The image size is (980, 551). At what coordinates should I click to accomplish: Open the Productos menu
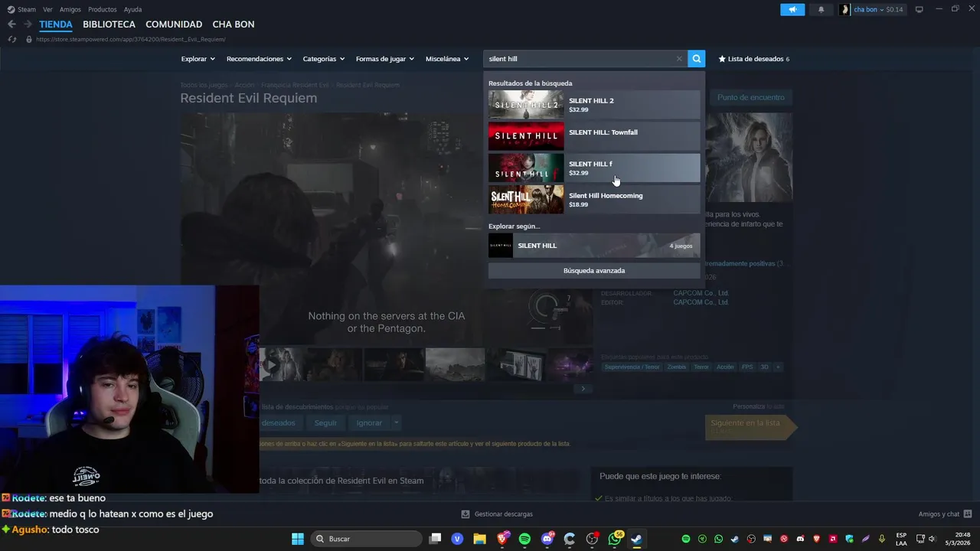click(x=103, y=9)
